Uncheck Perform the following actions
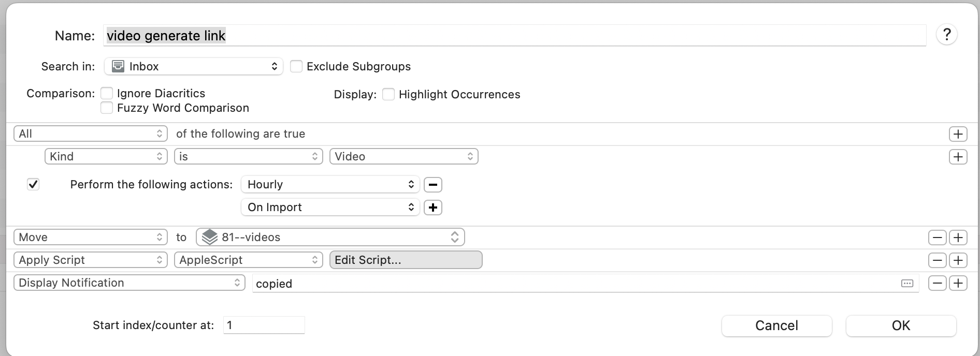This screenshot has width=980, height=356. (x=33, y=184)
